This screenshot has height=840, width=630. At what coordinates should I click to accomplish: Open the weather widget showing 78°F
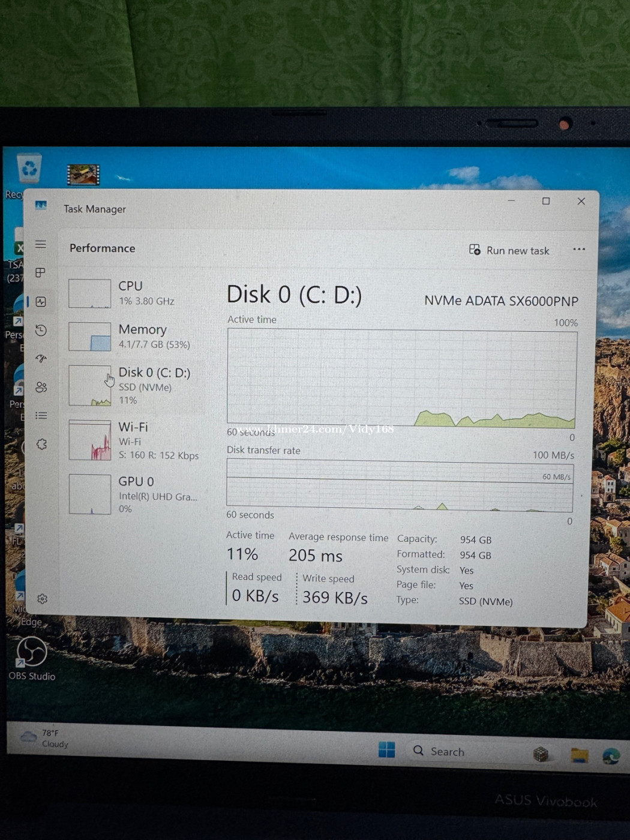(x=45, y=739)
